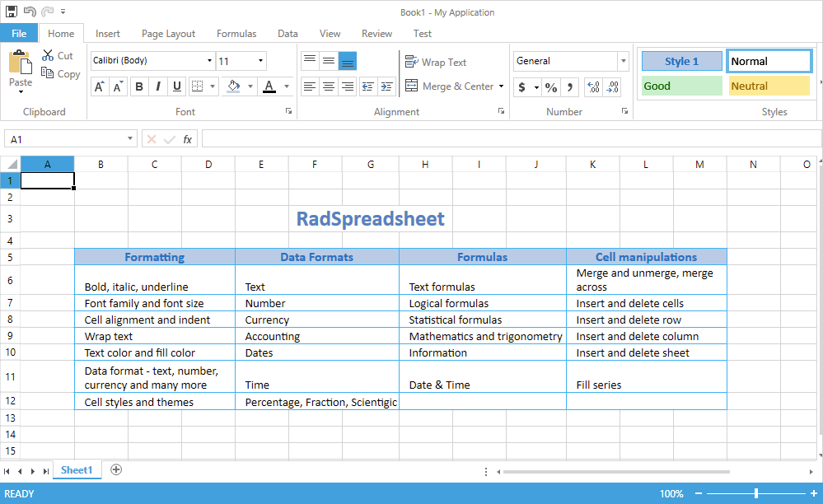
Task: Switch to the Formulas ribbon tab
Action: tap(236, 34)
